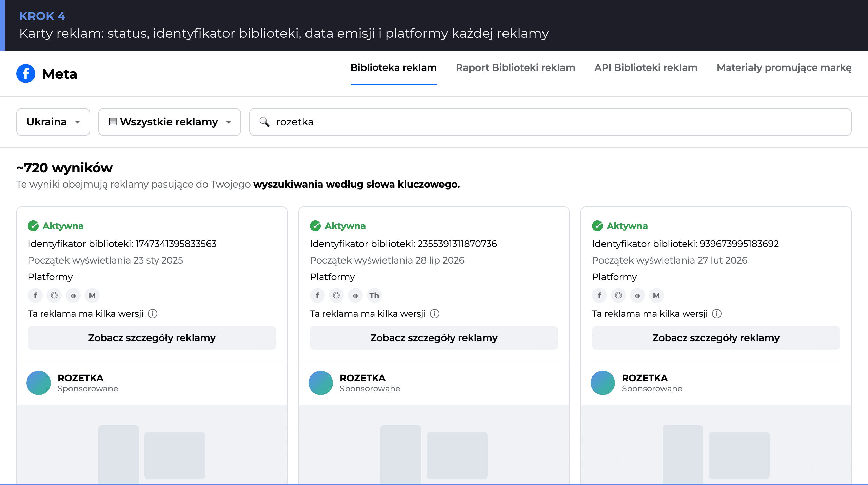Open ROZETKA page name on ad from 27 lut 2026

click(x=645, y=378)
